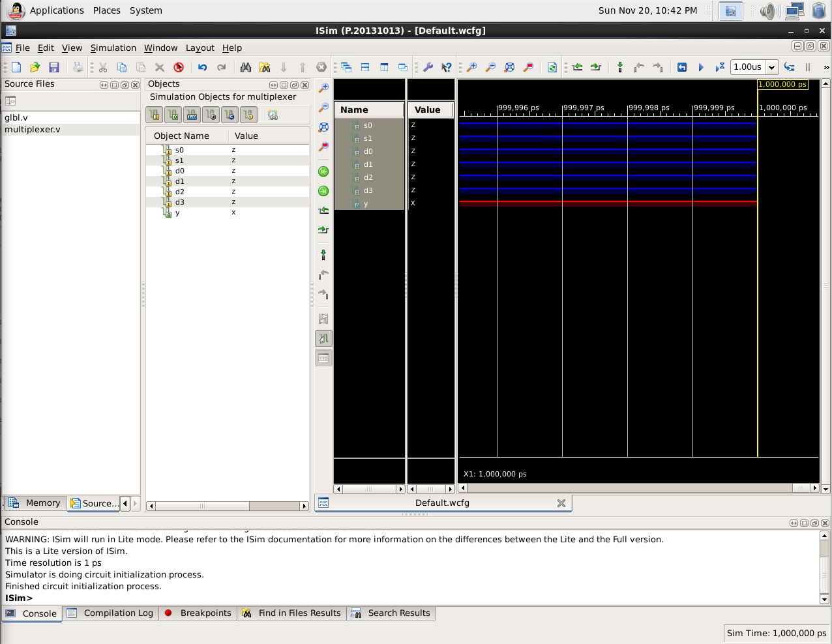Toggle the Constants filter in Objects
The height and width of the screenshot is (644, 832).
230,115
